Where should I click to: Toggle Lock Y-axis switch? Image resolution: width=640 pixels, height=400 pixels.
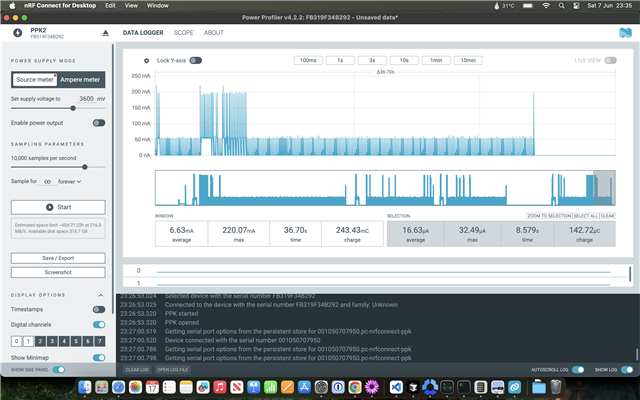(196, 60)
